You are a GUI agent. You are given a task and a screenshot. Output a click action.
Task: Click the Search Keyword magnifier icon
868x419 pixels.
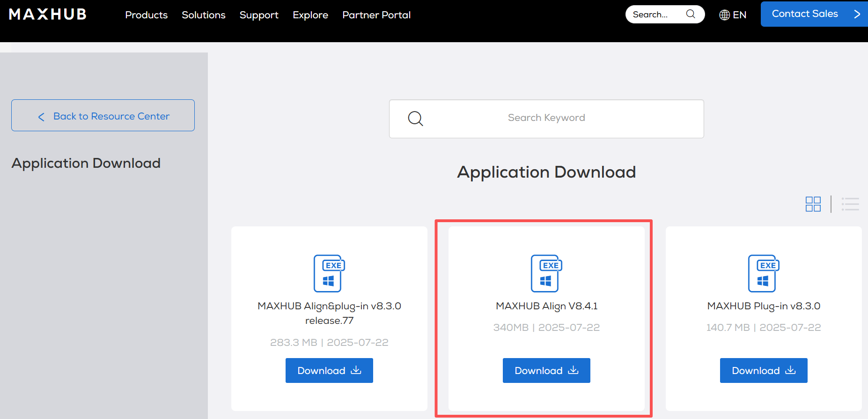coord(415,119)
